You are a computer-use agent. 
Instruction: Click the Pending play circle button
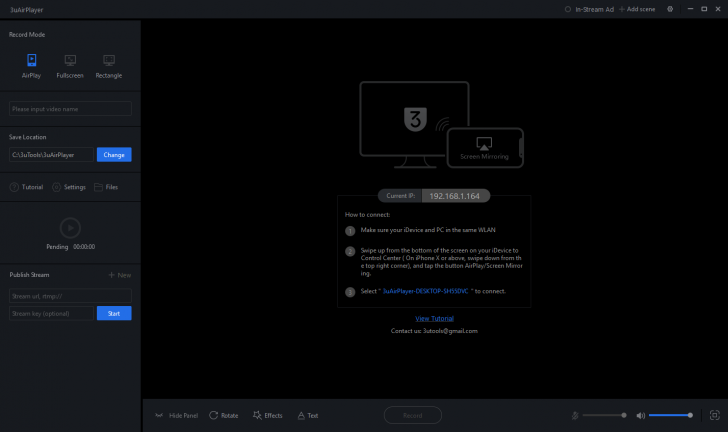coord(70,228)
